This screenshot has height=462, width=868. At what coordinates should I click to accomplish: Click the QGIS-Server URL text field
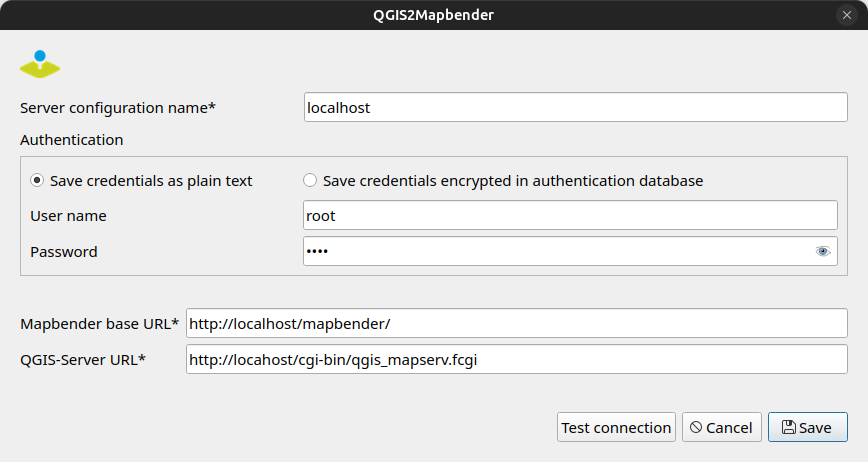pos(516,360)
